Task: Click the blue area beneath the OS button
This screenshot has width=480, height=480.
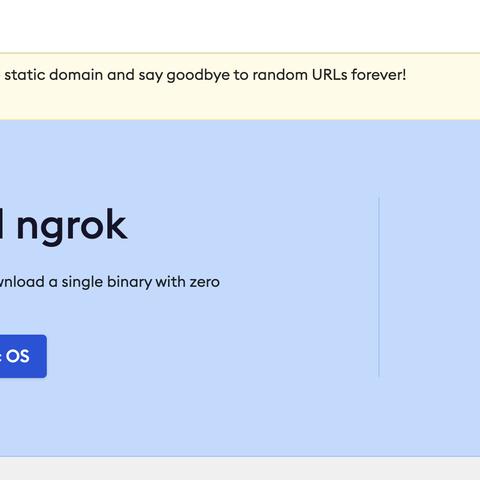Action: tap(23, 417)
